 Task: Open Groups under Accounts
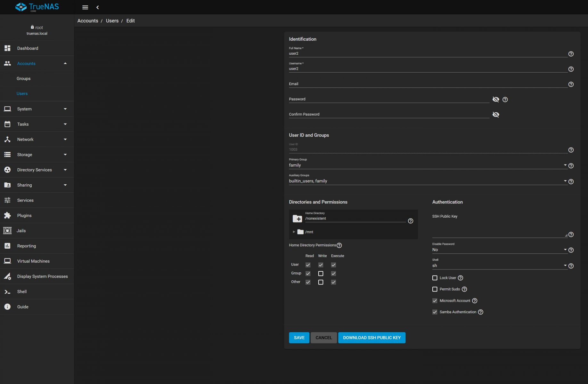tap(37, 78)
